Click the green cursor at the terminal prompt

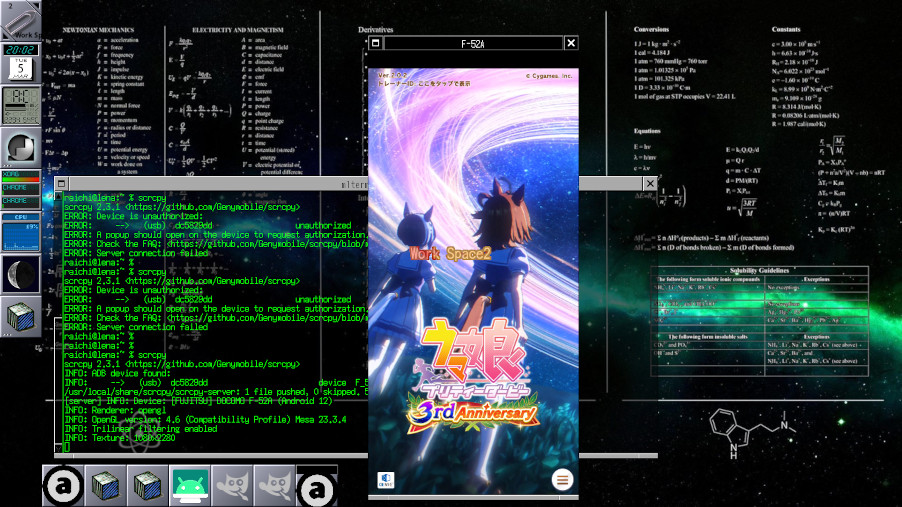(x=67, y=447)
